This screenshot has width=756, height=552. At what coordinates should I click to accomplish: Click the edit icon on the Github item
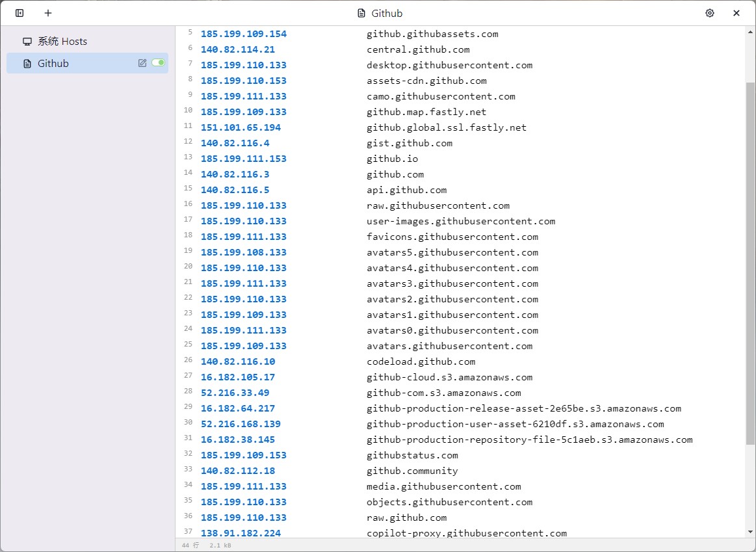pos(142,62)
